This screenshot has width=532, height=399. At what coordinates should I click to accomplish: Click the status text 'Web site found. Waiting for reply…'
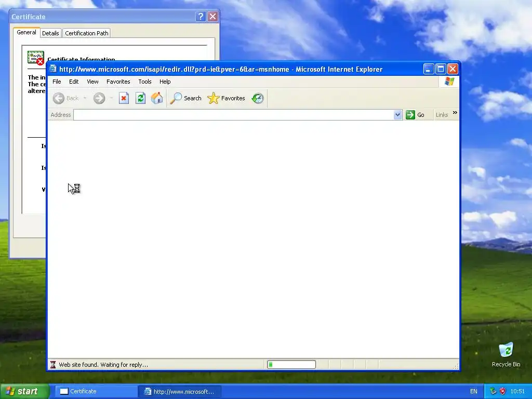pos(103,365)
